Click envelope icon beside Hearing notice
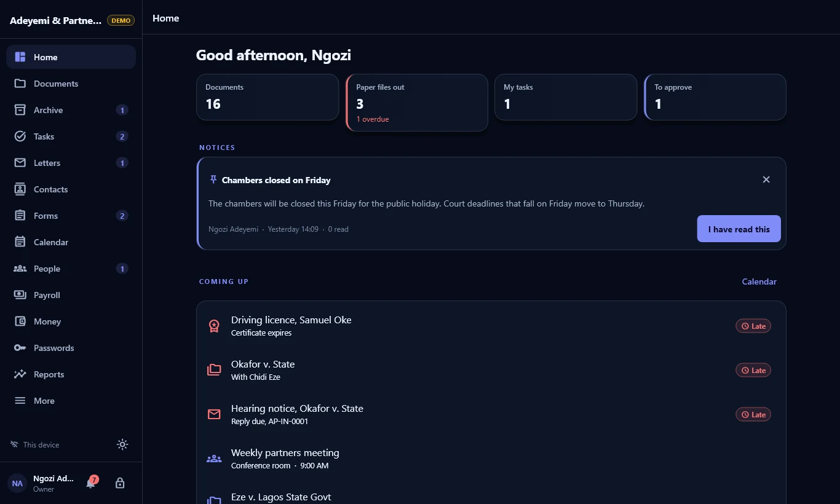This screenshot has height=504, width=840. (x=214, y=414)
